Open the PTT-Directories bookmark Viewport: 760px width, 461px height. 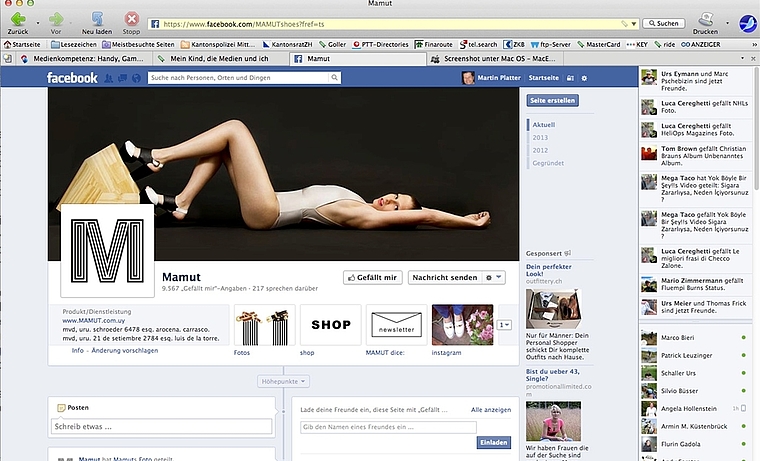click(x=381, y=45)
